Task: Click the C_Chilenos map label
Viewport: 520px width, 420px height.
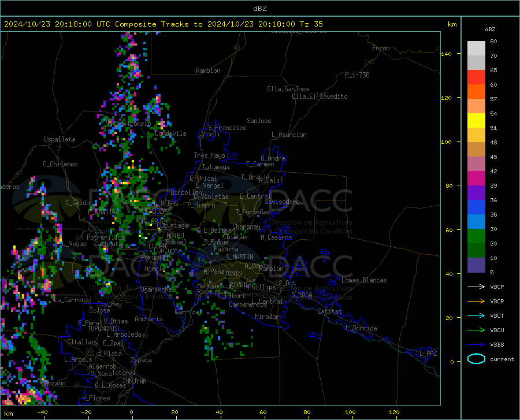Action: point(60,164)
